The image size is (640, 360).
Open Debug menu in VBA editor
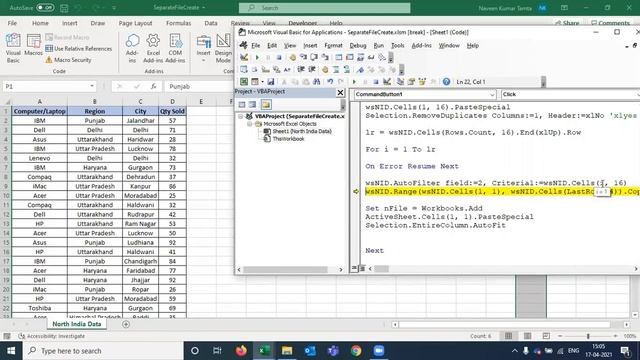coord(358,46)
